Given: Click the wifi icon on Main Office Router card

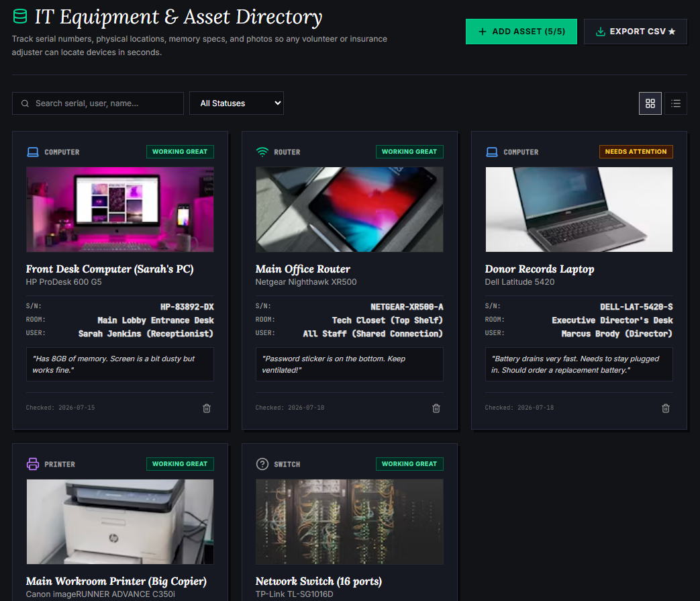Looking at the screenshot, I should [x=262, y=152].
